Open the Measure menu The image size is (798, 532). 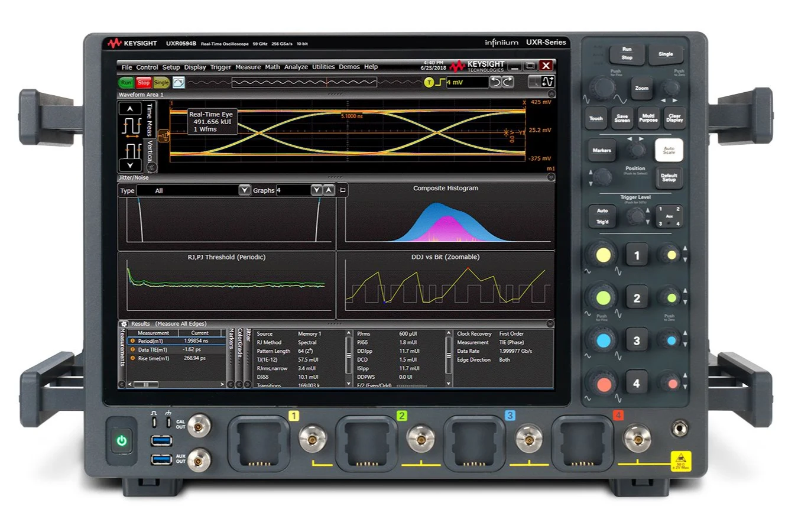click(x=248, y=67)
